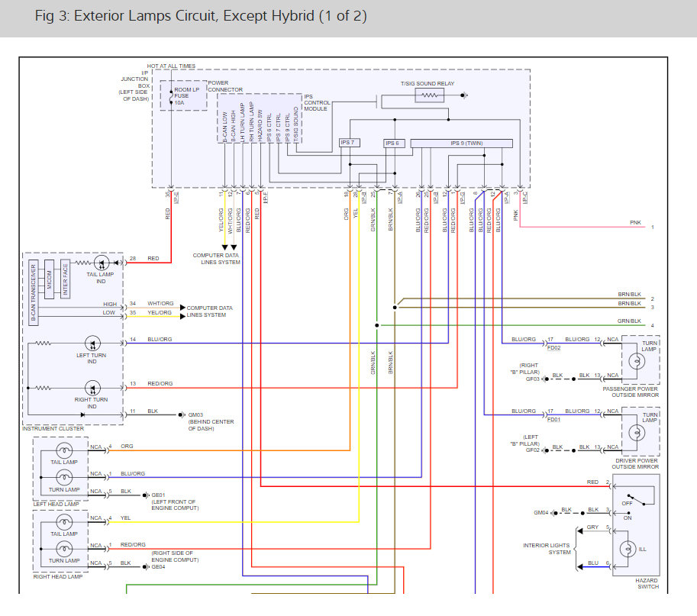Click the 'T/SIG SOUND RELAY' label

[428, 83]
